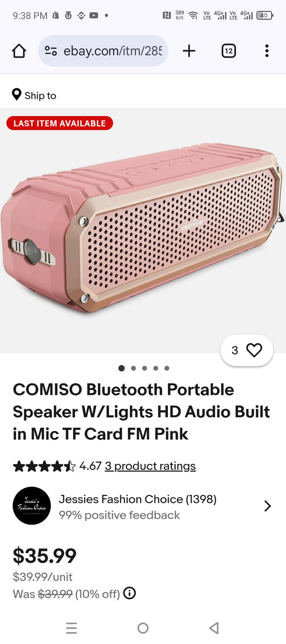Tap the star rating 4.67 display
Image resolution: width=286 pixels, height=644 pixels.
pyautogui.click(x=57, y=466)
